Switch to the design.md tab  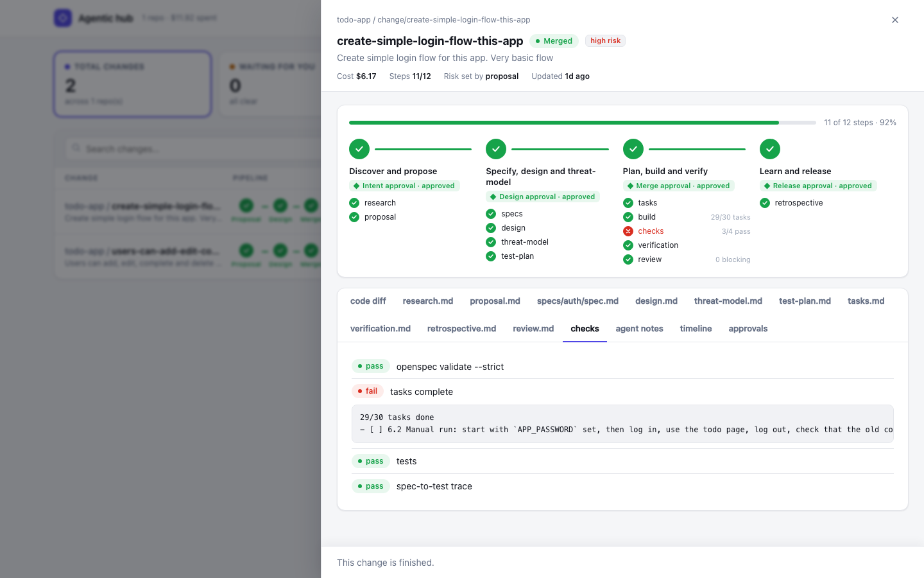656,301
